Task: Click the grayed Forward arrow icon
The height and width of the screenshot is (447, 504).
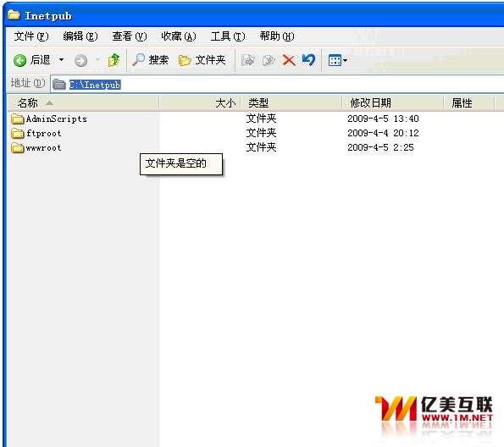Action: click(x=80, y=60)
